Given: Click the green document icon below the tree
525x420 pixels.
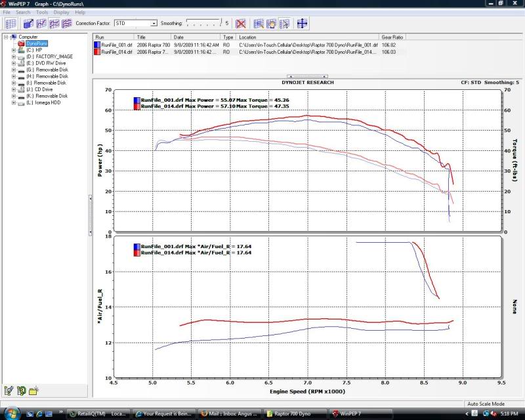Looking at the screenshot, I should [21, 390].
